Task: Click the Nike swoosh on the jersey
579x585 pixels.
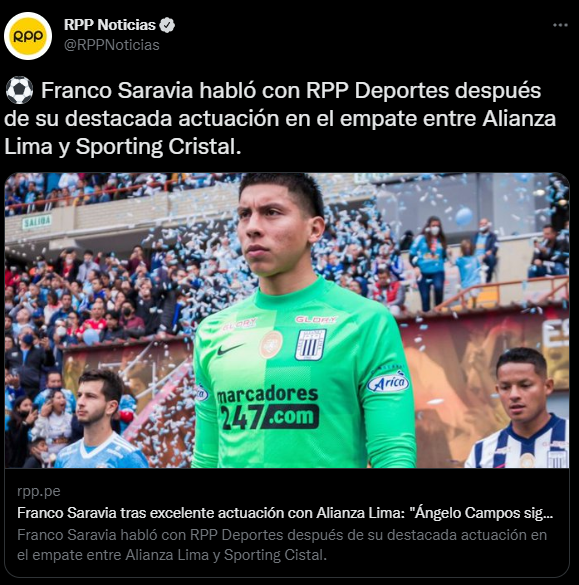Action: coord(229,350)
